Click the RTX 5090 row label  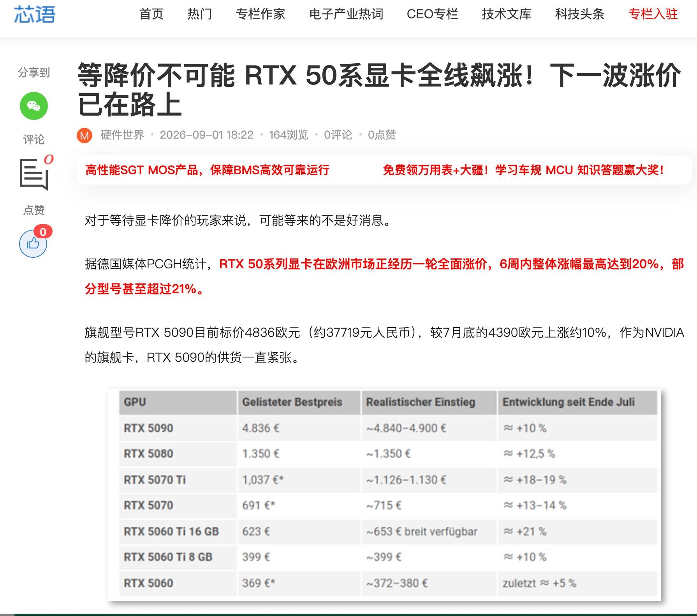click(x=148, y=428)
